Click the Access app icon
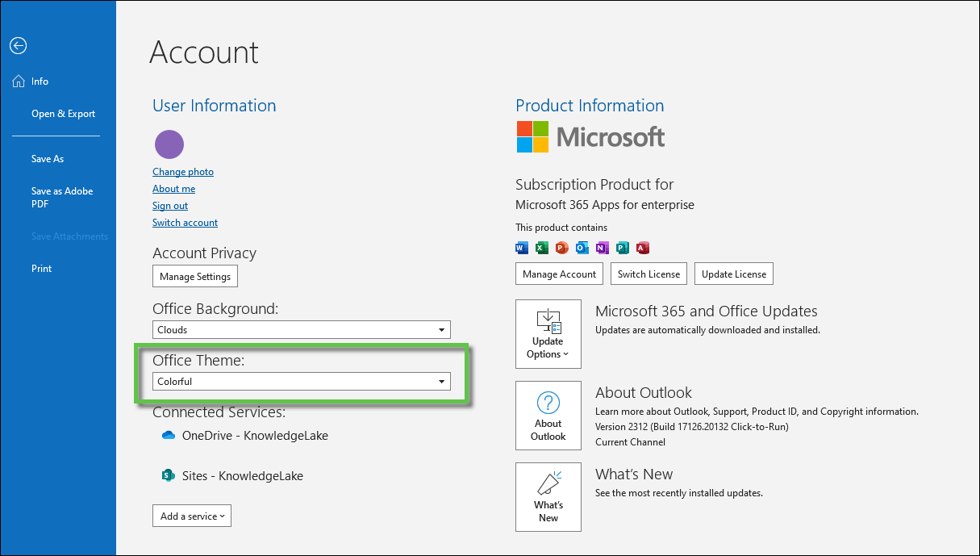Screen dimensions: 980x556 point(643,248)
